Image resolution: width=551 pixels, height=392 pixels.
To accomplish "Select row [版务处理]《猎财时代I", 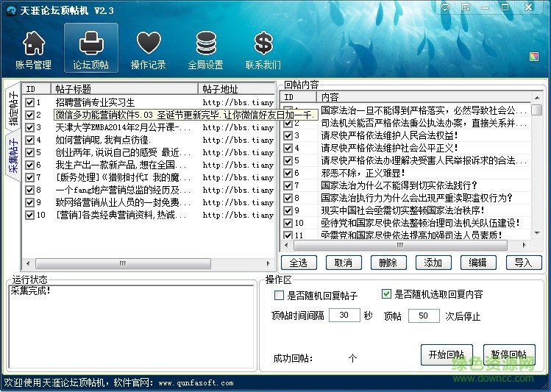I will pos(149,177).
